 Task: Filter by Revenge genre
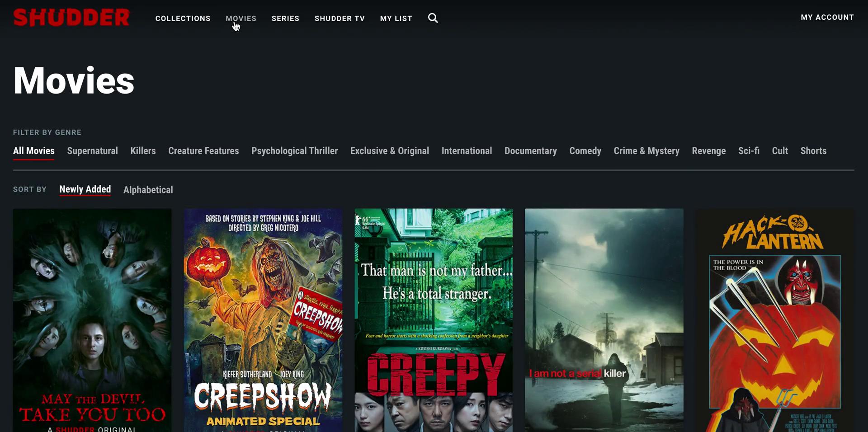(709, 151)
